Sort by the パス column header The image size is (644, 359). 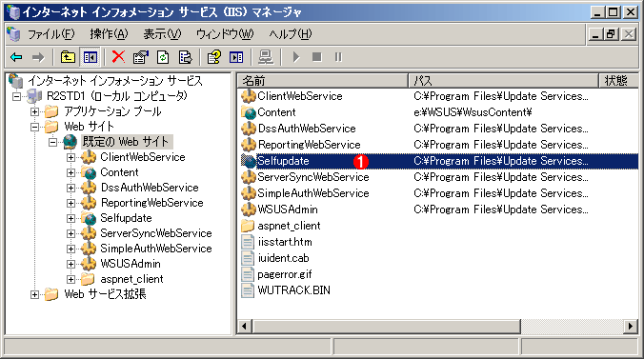[x=504, y=81]
